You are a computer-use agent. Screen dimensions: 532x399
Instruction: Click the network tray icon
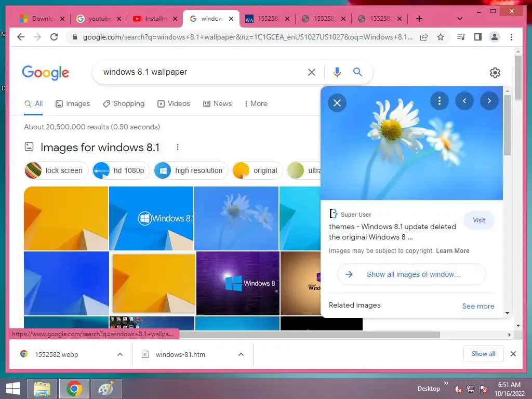471,389
